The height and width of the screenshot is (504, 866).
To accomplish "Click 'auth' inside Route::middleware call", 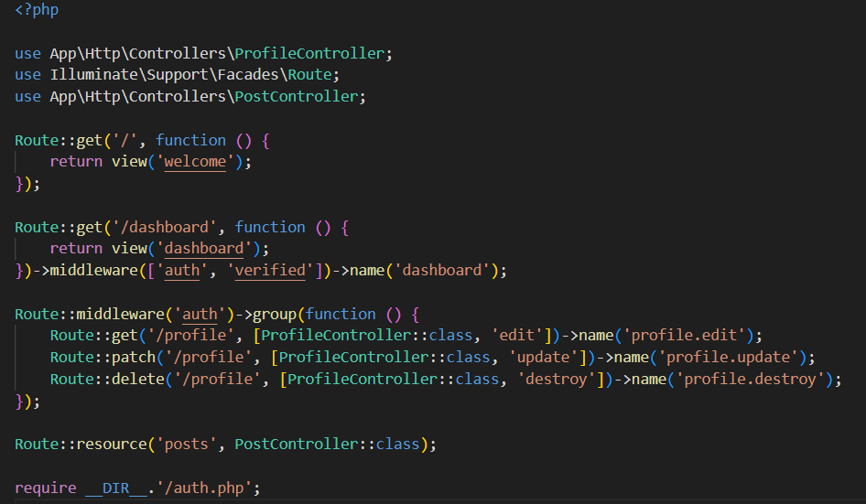I will pos(200,314).
